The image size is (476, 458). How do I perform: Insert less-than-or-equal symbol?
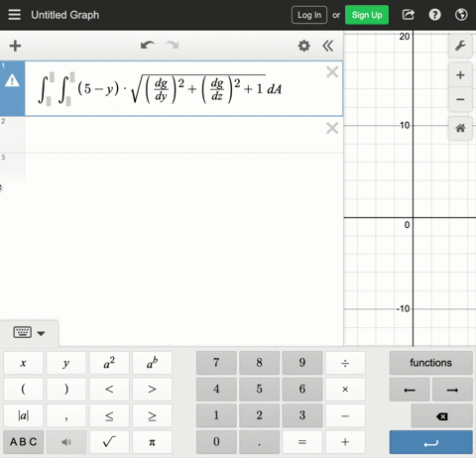[109, 415]
